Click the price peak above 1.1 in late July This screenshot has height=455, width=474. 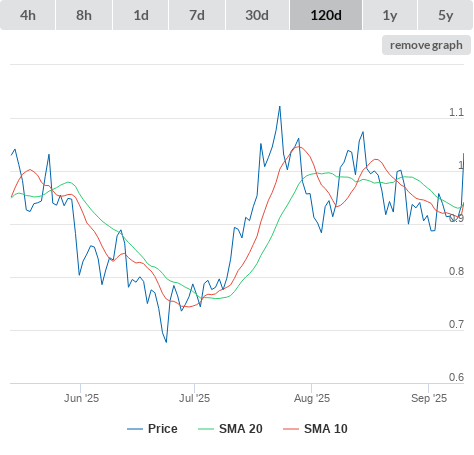[x=280, y=107]
